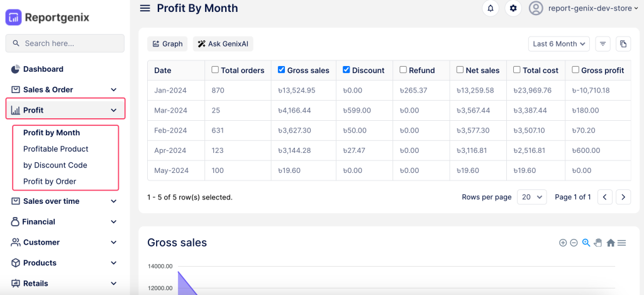Viewport: 644px width, 295px height.
Task: Uncheck the Gross sales column checkbox
Action: [281, 70]
